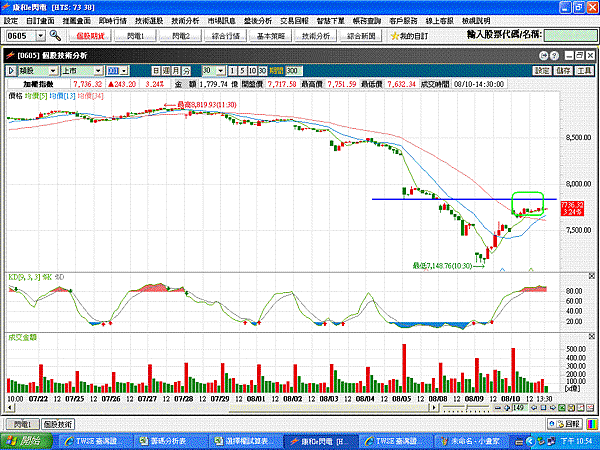Screen dimensions: 600x450
Task: Click the trend line drawing icon at bottom
Action: [x=580, y=408]
